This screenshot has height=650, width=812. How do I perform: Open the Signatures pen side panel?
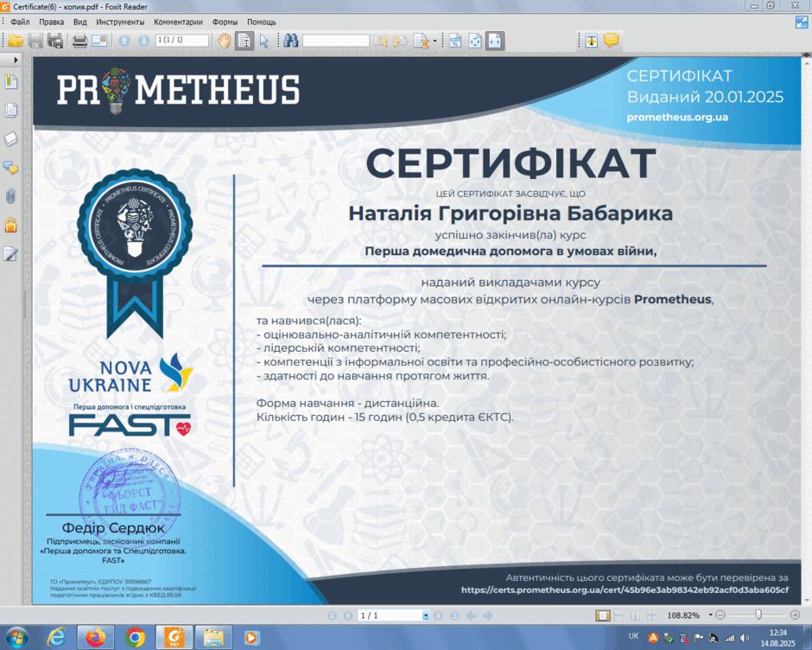pos(11,254)
